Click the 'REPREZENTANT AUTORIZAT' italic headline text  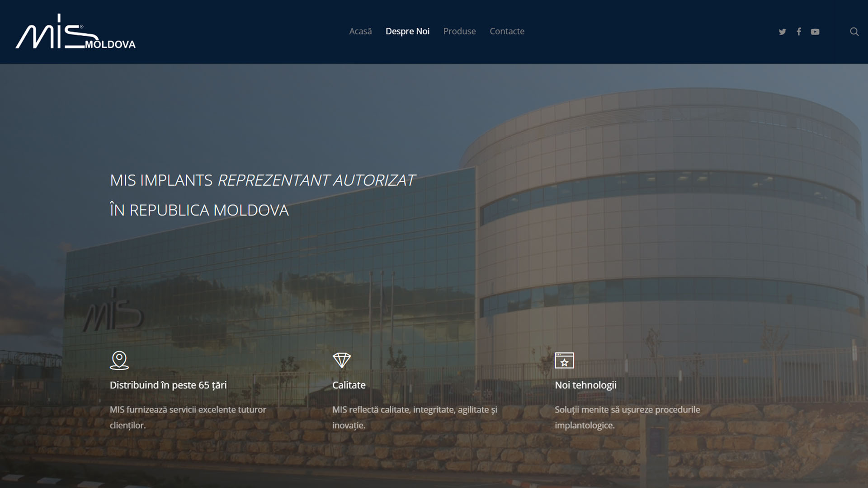coord(316,180)
